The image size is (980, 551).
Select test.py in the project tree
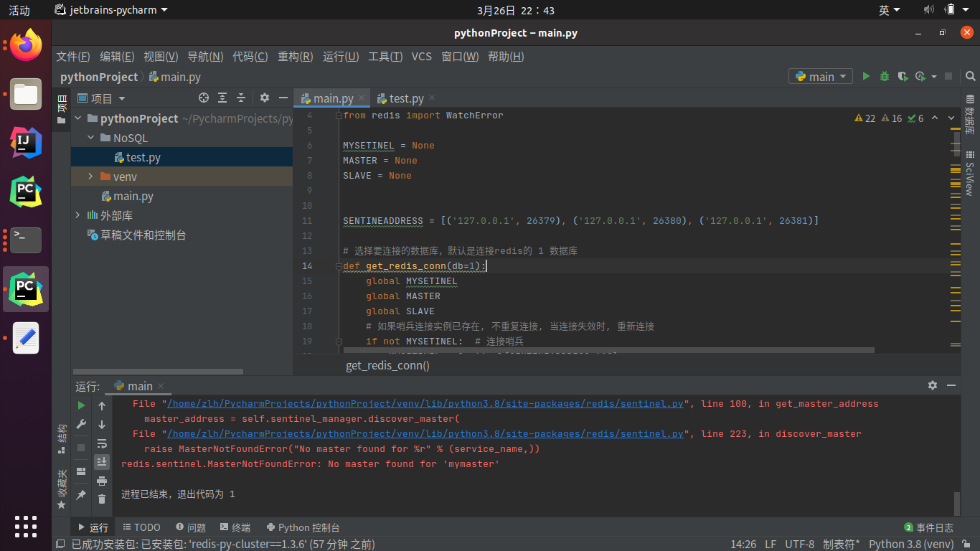(x=143, y=157)
